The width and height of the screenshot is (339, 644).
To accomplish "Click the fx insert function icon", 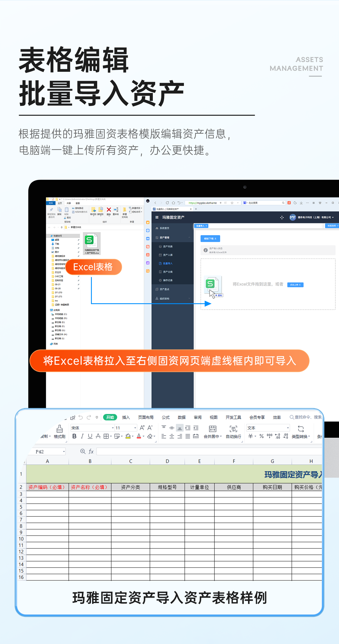I will pyautogui.click(x=91, y=452).
